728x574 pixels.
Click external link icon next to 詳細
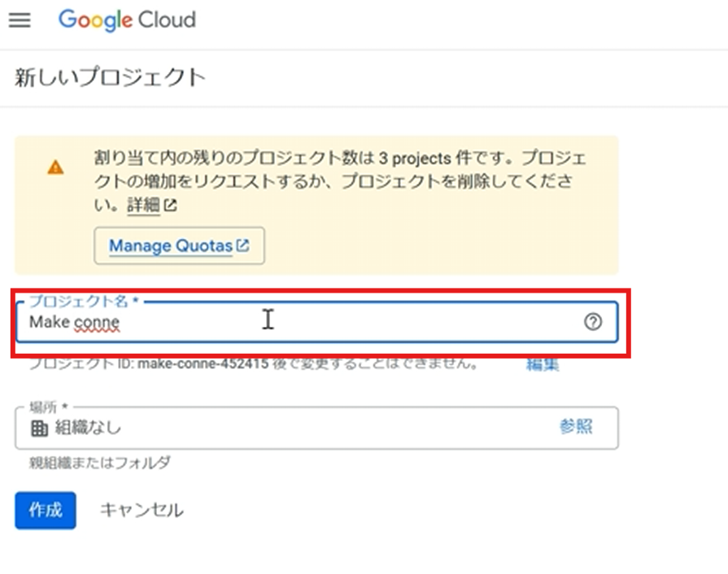[170, 207]
